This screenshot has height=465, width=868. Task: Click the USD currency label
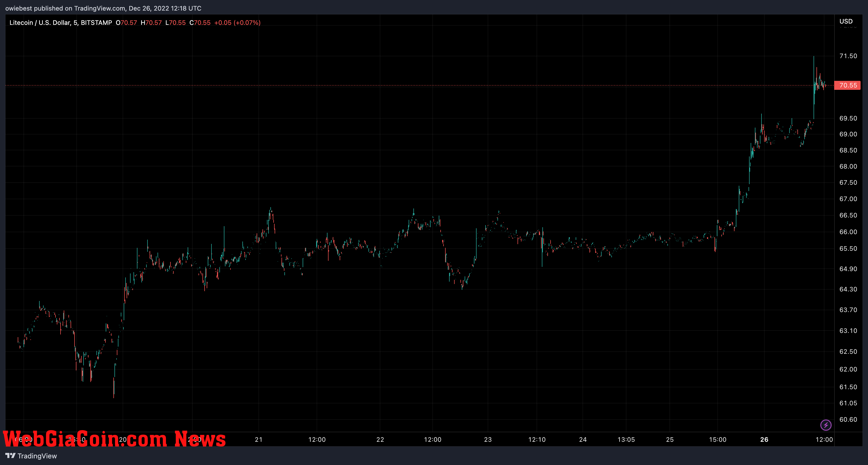tap(846, 21)
